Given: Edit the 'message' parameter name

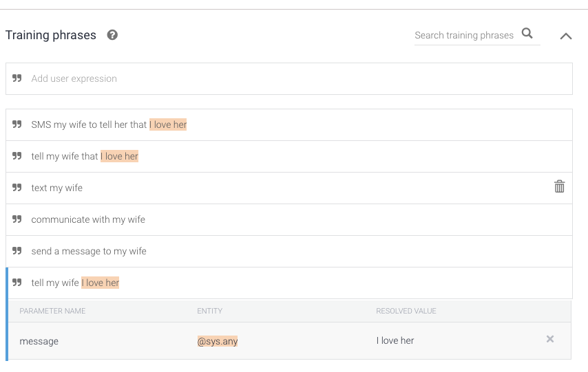Looking at the screenshot, I should click(39, 341).
